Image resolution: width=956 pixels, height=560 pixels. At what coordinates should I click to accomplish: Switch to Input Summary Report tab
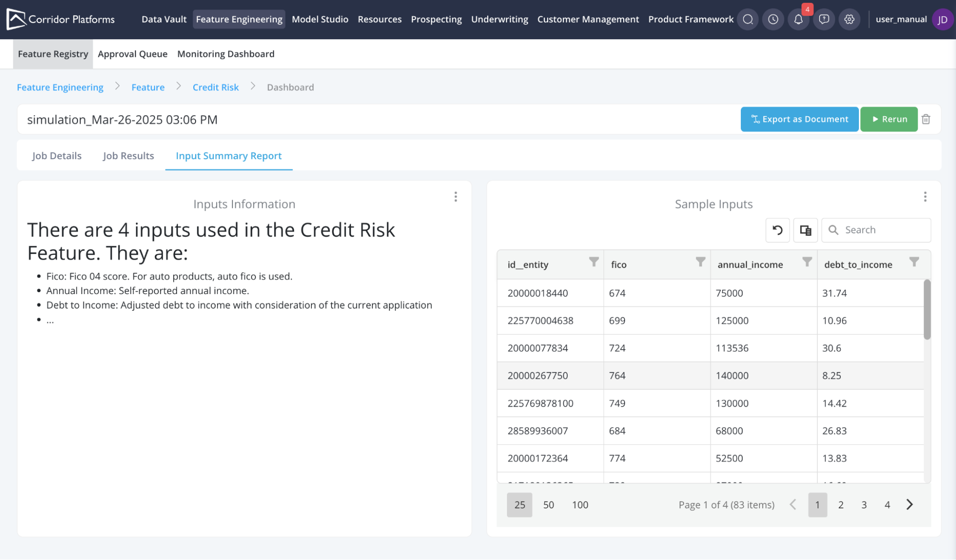(229, 156)
